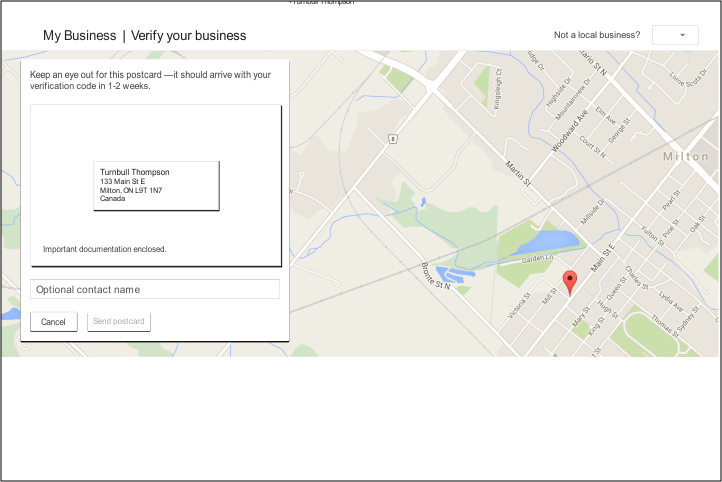Click the Canada line on postcard
This screenshot has height=482, width=722.
(112, 198)
